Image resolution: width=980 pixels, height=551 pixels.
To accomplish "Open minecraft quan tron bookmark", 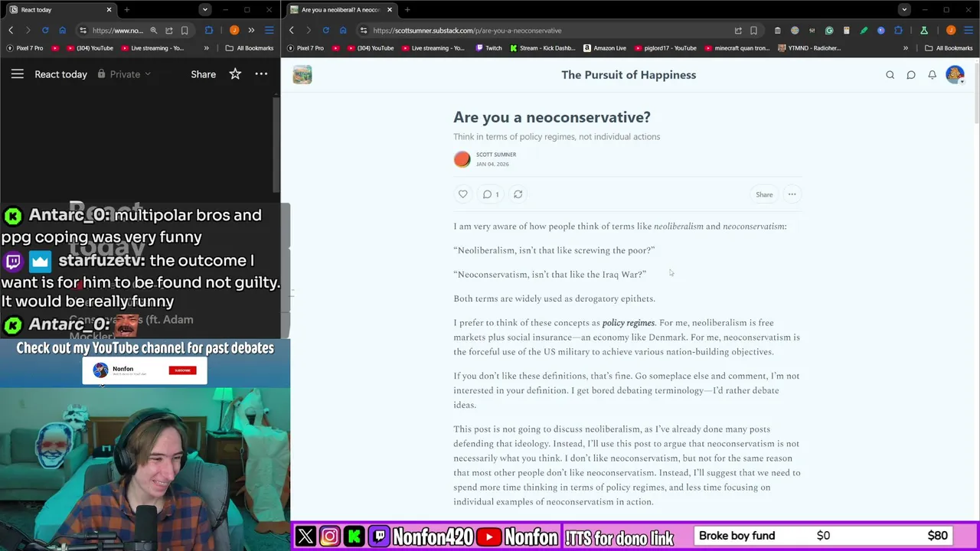I will pos(737,48).
